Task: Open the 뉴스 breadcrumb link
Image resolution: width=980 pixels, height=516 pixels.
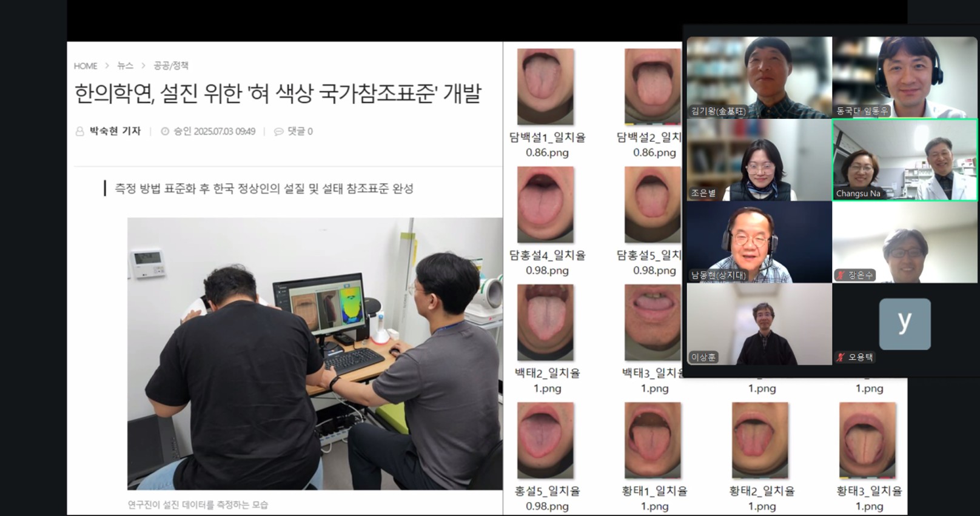Action: coord(125,65)
